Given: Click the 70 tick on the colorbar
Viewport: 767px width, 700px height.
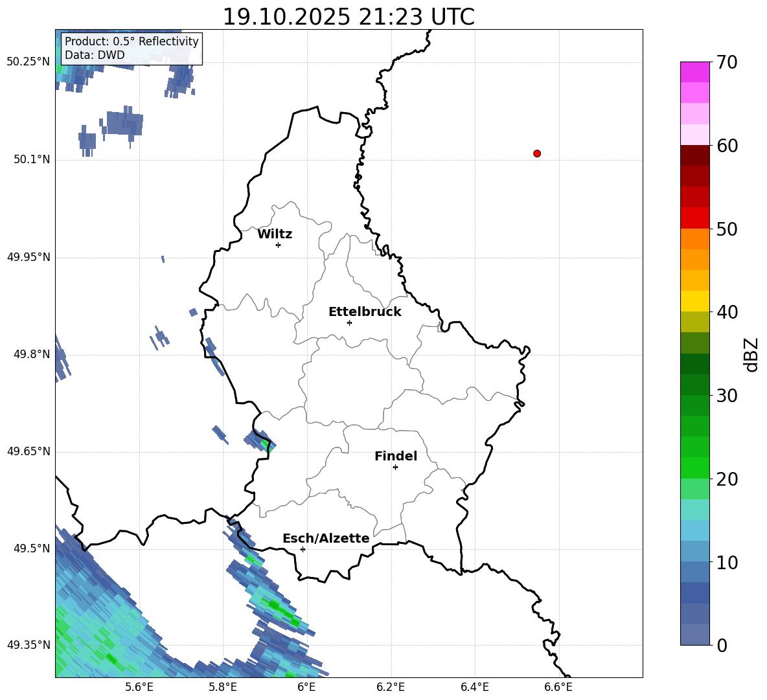Looking at the screenshot, I should point(727,62).
